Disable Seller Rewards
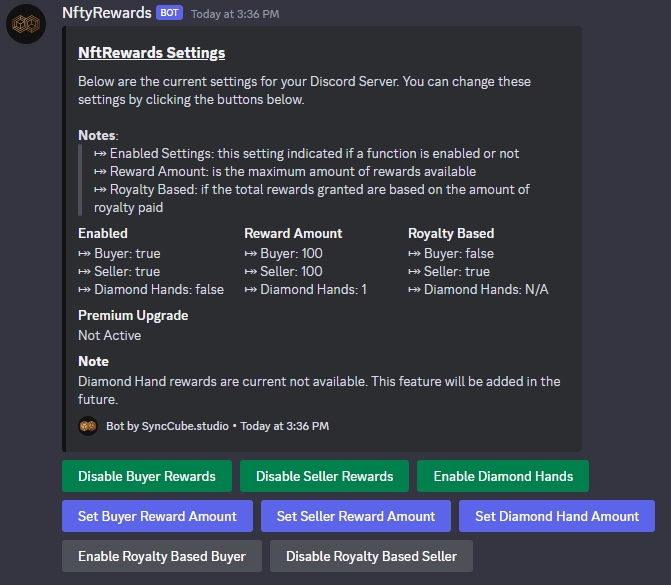This screenshot has width=671, height=585. pyautogui.click(x=324, y=476)
